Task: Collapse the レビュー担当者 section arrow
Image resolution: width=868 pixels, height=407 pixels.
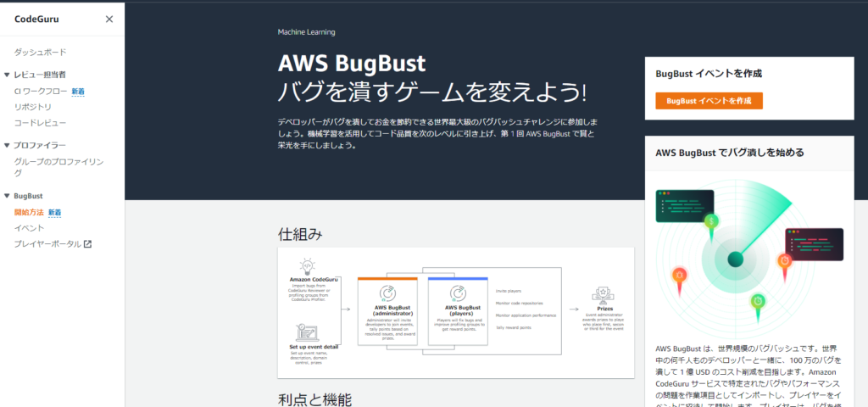Action: point(7,75)
